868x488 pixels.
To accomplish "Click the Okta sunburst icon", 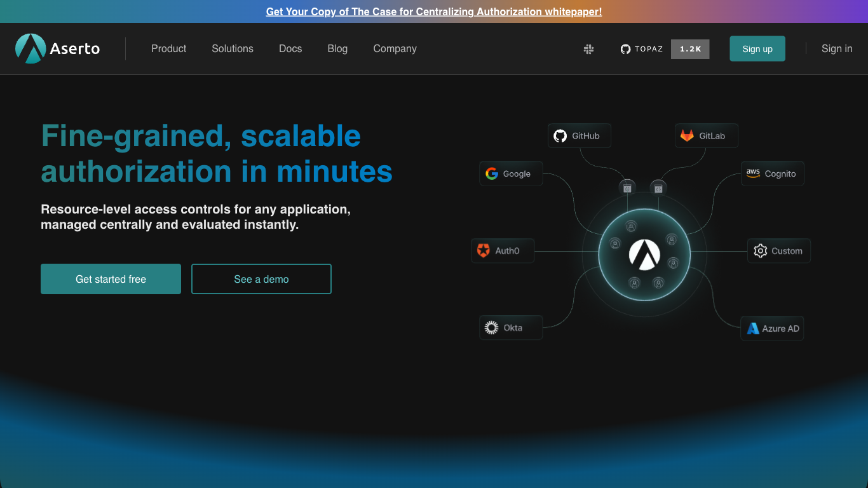I will [491, 328].
